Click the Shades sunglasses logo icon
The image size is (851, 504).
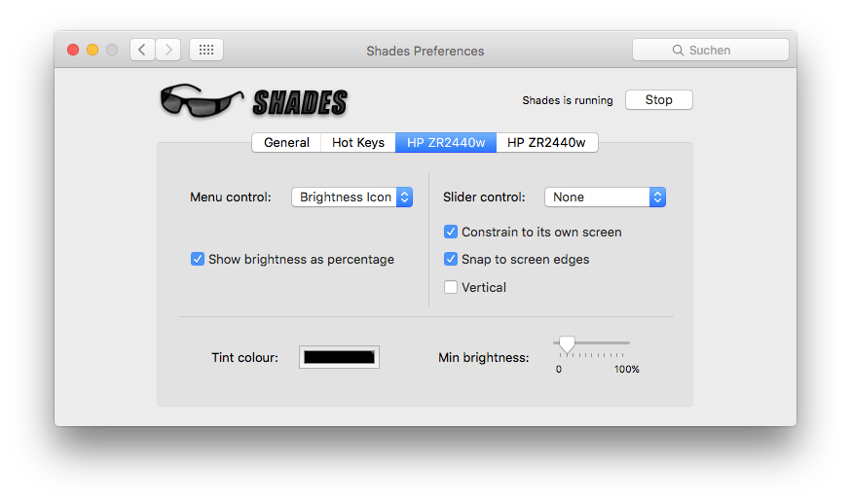201,100
